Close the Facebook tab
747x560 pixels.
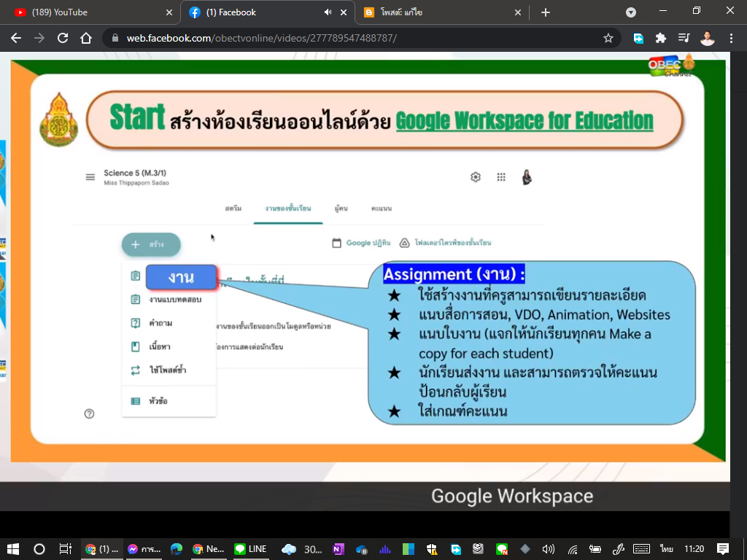pos(344,12)
